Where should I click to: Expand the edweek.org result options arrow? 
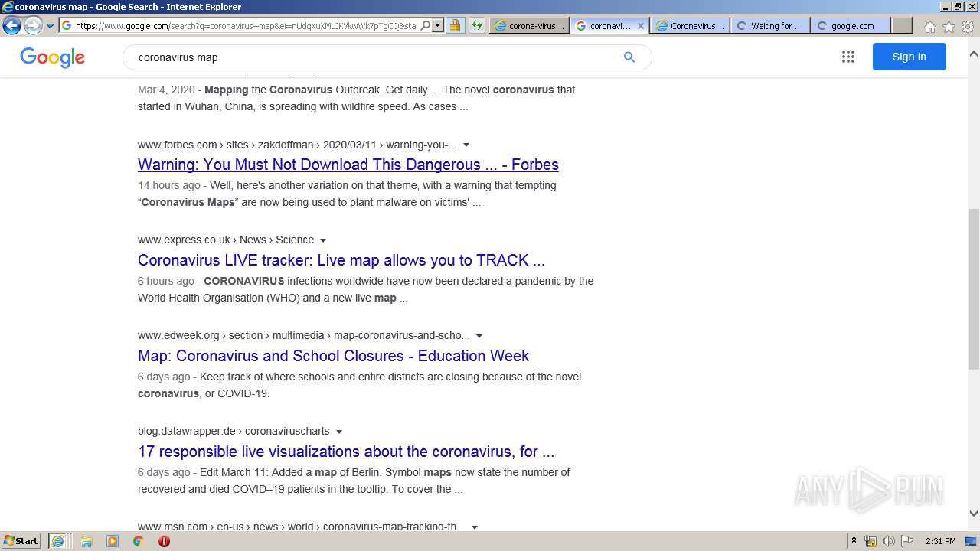(x=479, y=336)
